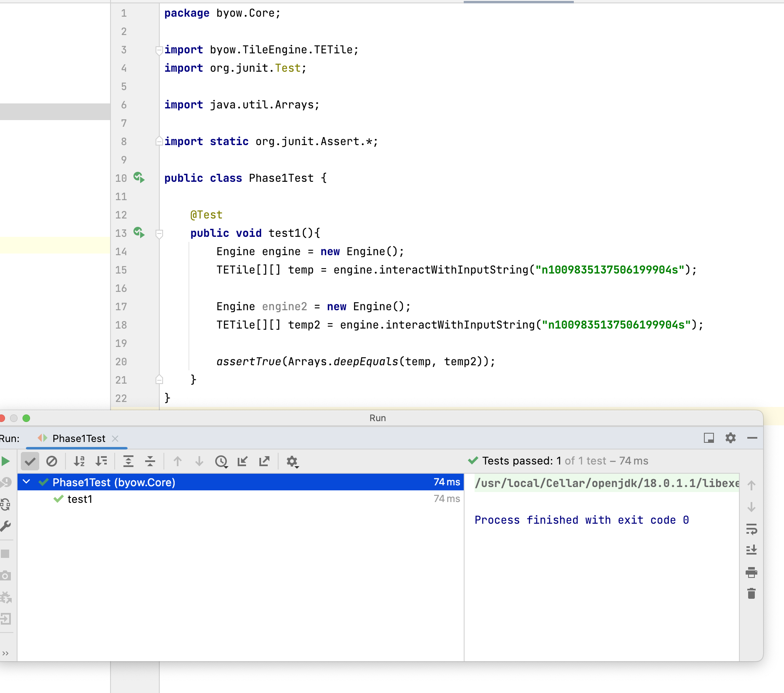Sort tests alphabetically

(x=79, y=461)
